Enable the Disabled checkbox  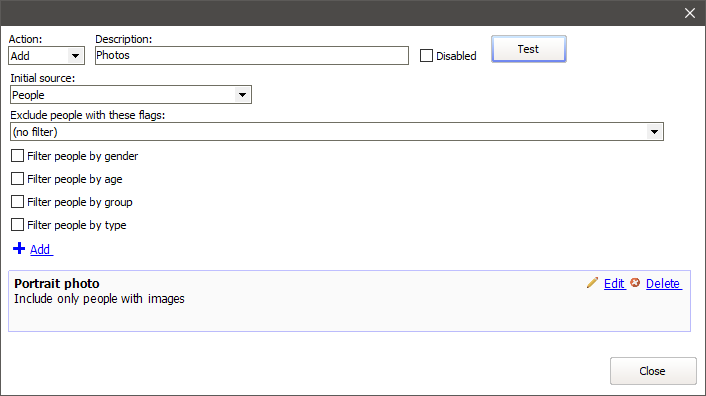tap(426, 56)
